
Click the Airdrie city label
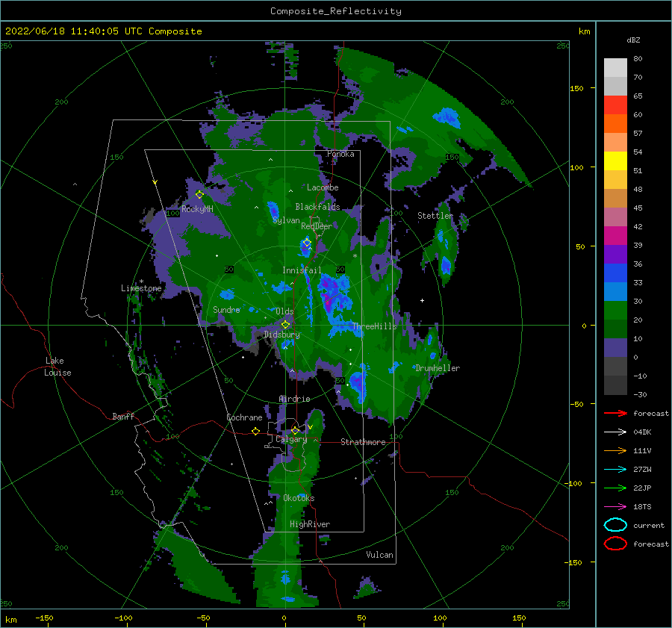(x=294, y=399)
